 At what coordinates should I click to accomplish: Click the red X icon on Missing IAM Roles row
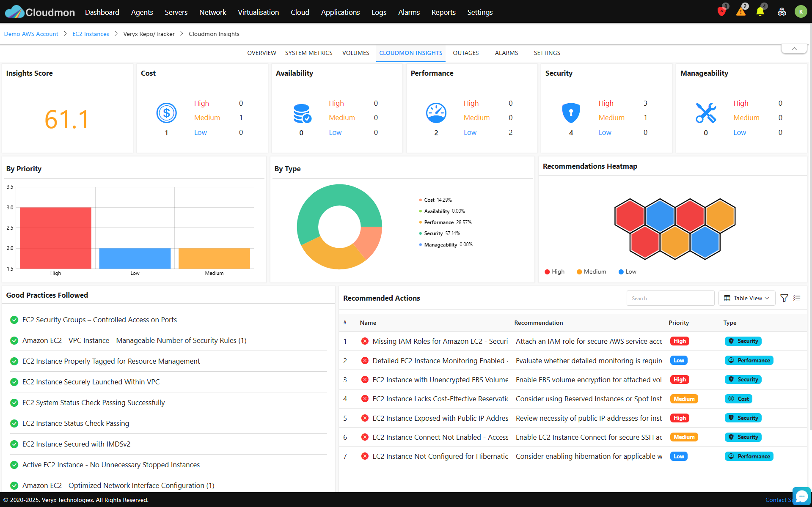pos(365,341)
